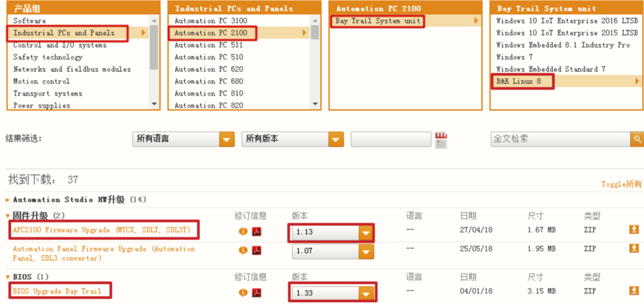This screenshot has width=644, height=304.
Task: Download BIOS Upgrade Bay Trail ZIP
Action: click(634, 291)
